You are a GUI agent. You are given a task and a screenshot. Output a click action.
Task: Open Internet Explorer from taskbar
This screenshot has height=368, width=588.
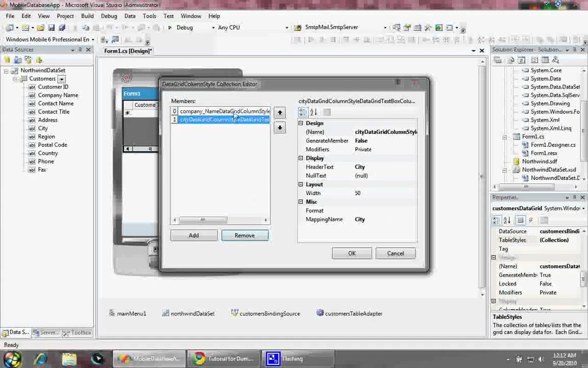pyautogui.click(x=40, y=359)
